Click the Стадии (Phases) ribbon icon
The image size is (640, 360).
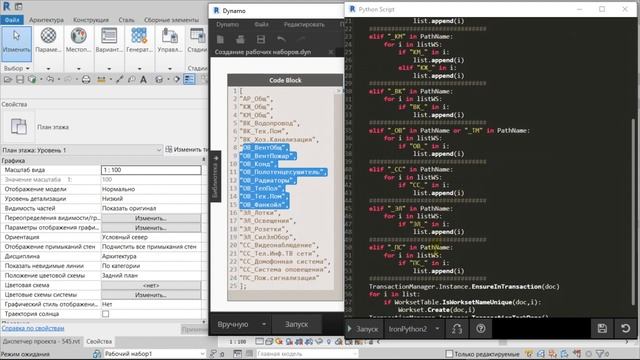pyautogui.click(x=198, y=41)
